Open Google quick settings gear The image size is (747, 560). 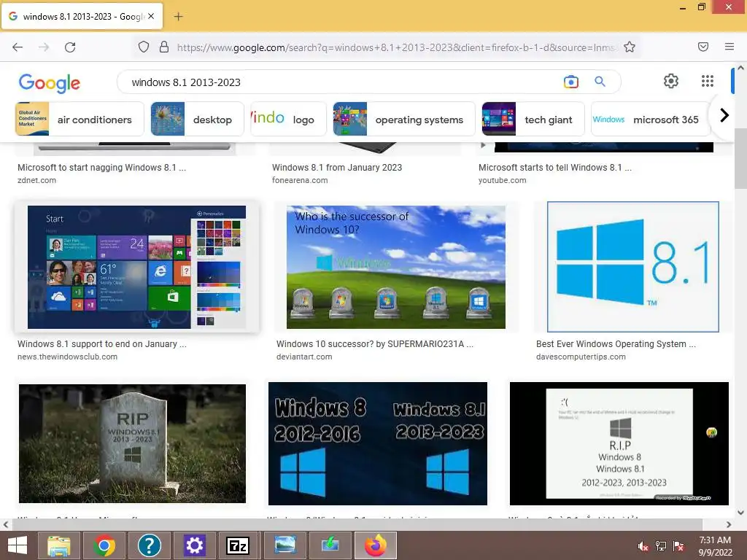pyautogui.click(x=671, y=81)
